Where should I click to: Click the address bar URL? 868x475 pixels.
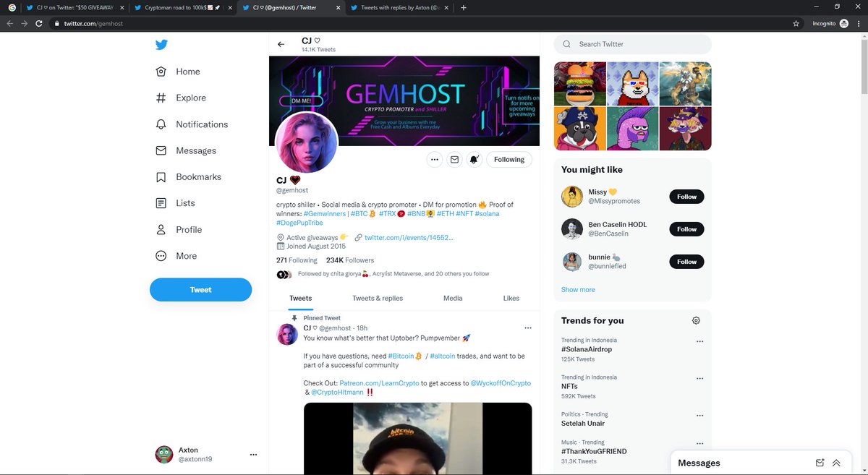[93, 23]
